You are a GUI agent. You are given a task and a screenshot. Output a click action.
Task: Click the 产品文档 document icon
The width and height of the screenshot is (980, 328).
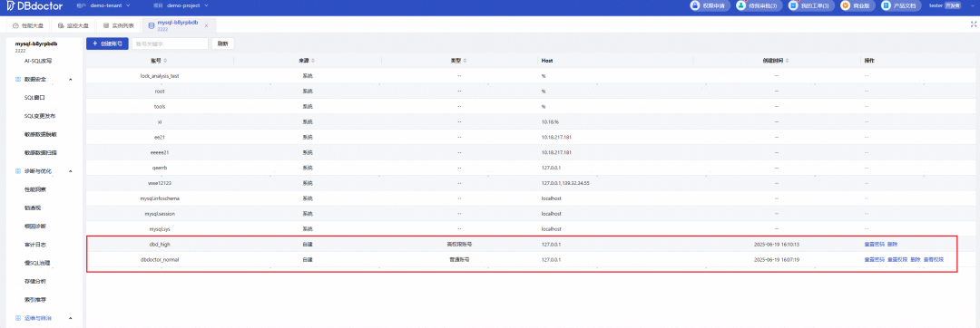point(886,5)
